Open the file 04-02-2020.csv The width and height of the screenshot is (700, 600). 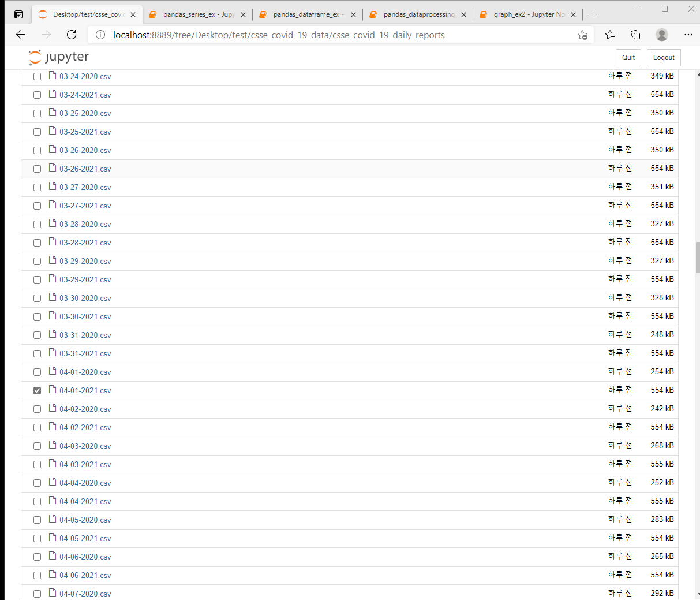point(85,409)
